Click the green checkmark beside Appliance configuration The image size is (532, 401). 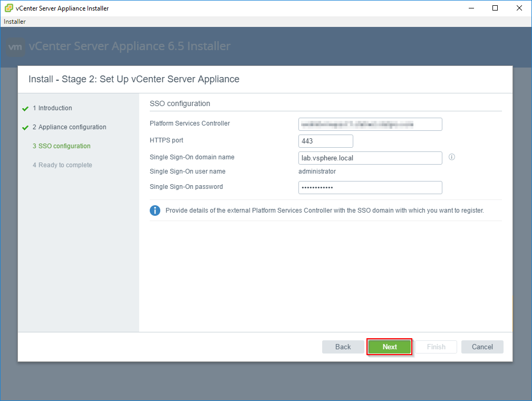click(x=25, y=127)
